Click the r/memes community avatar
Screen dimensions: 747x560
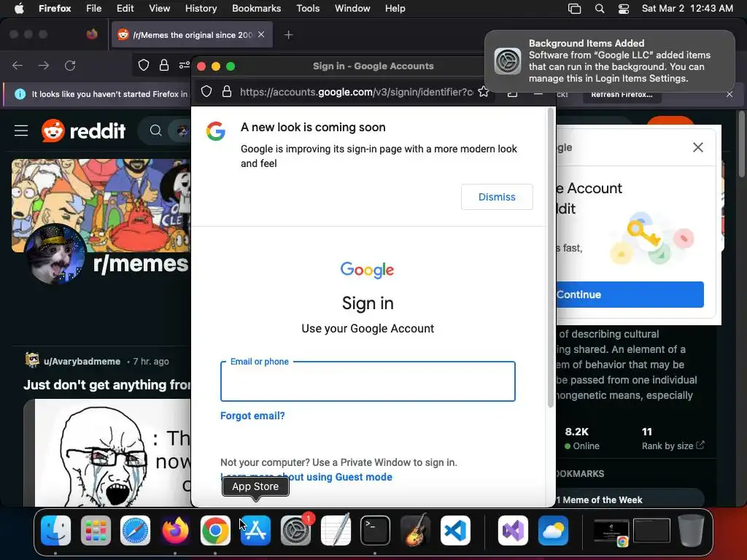point(54,254)
